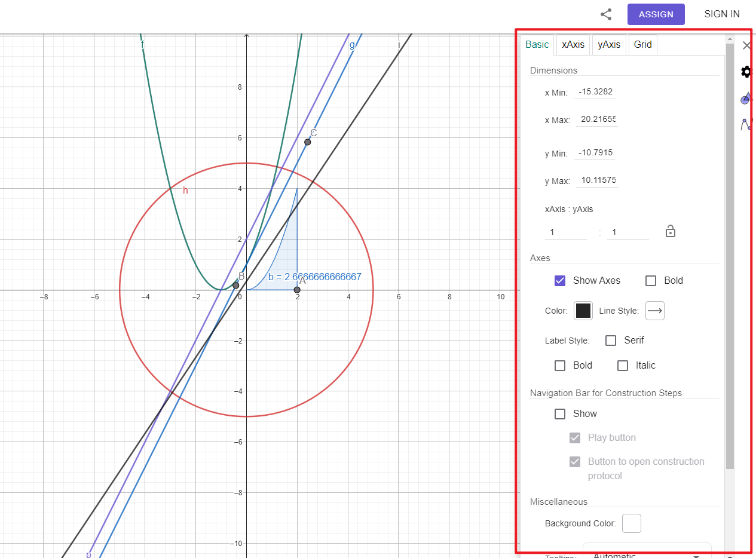This screenshot has width=756, height=558.
Task: Select point B near the origin
Action: coord(235,286)
